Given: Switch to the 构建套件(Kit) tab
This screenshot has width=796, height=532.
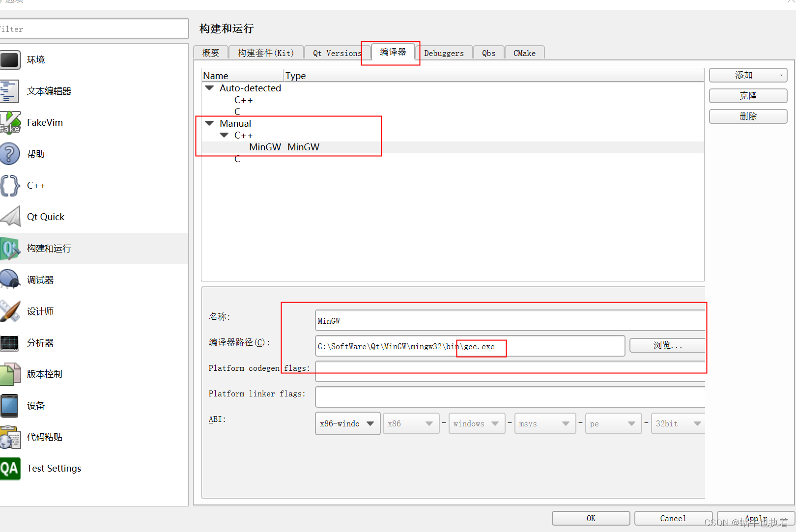Looking at the screenshot, I should pos(266,53).
